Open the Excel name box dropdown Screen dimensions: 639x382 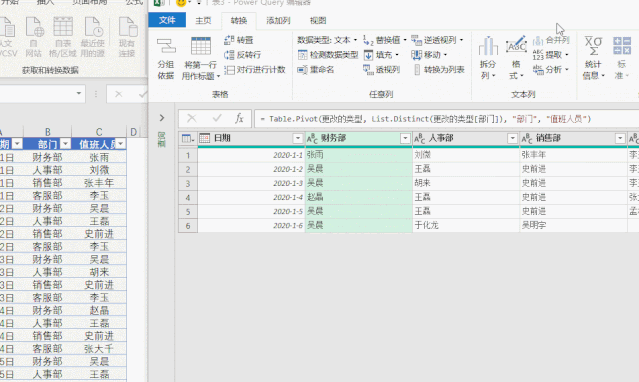79,93
